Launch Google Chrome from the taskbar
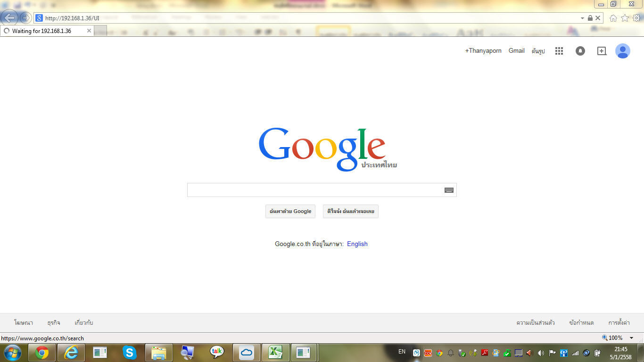This screenshot has height=362, width=644. pyautogui.click(x=42, y=353)
